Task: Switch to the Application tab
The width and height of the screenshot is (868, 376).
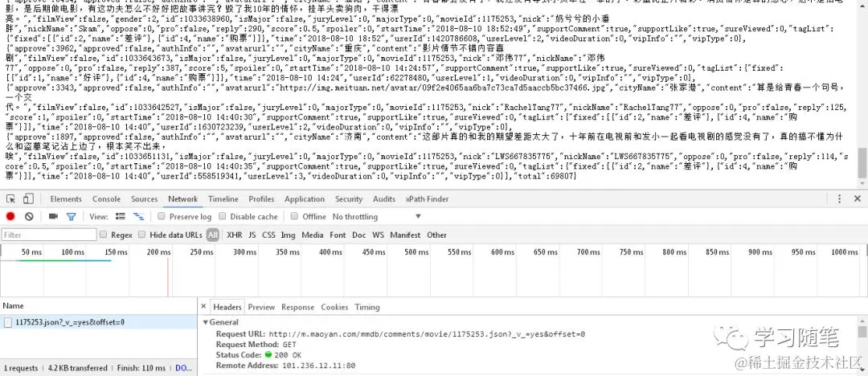Action: (305, 198)
